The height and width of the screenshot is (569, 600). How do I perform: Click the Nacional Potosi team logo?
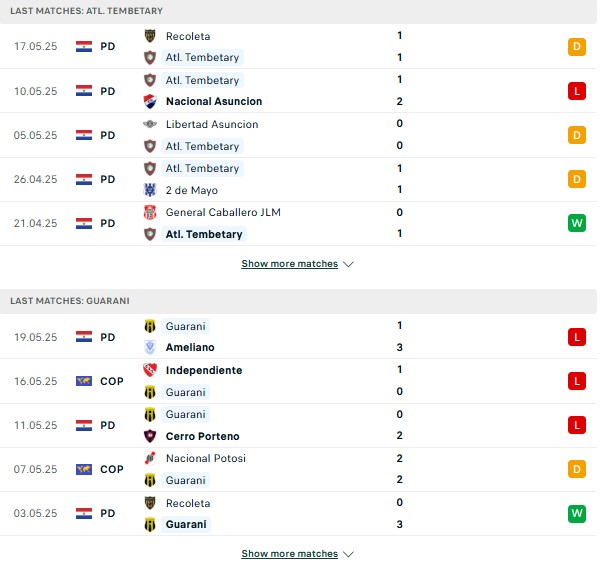click(x=150, y=458)
